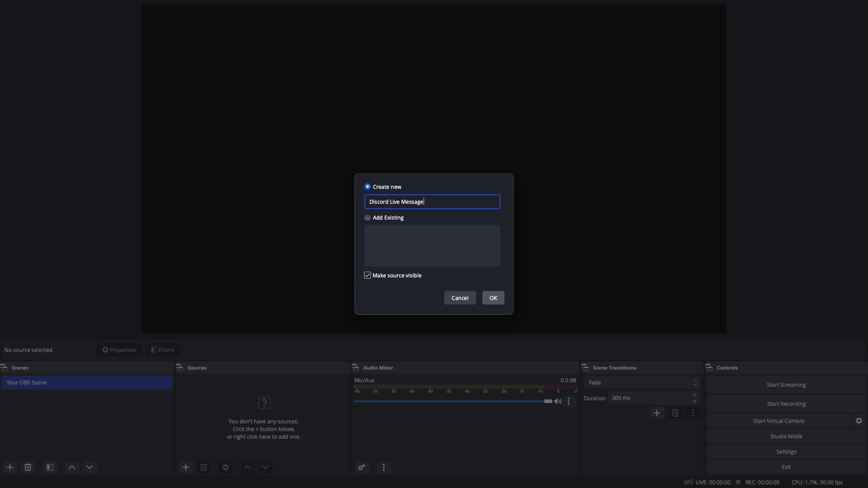Image resolution: width=868 pixels, height=488 pixels.
Task: Open virtual camera settings gear
Action: coord(859,421)
